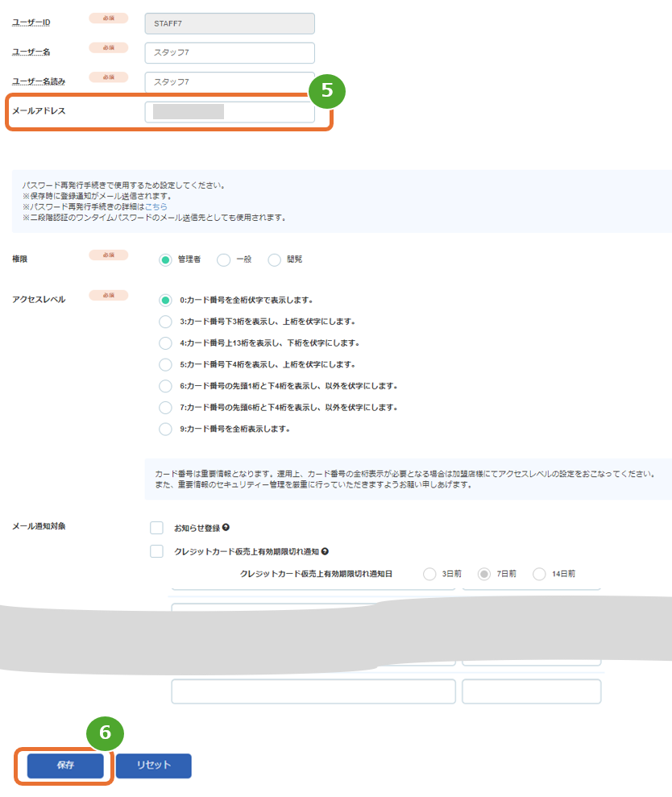Choose access level 3 showing last 3 digits
Viewport: 672px width, 797px height.
pos(165,322)
